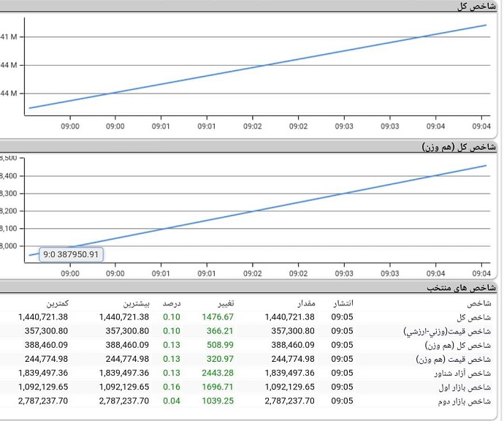
Task: Click the 41 M axis label in top chart
Action: tap(9, 37)
